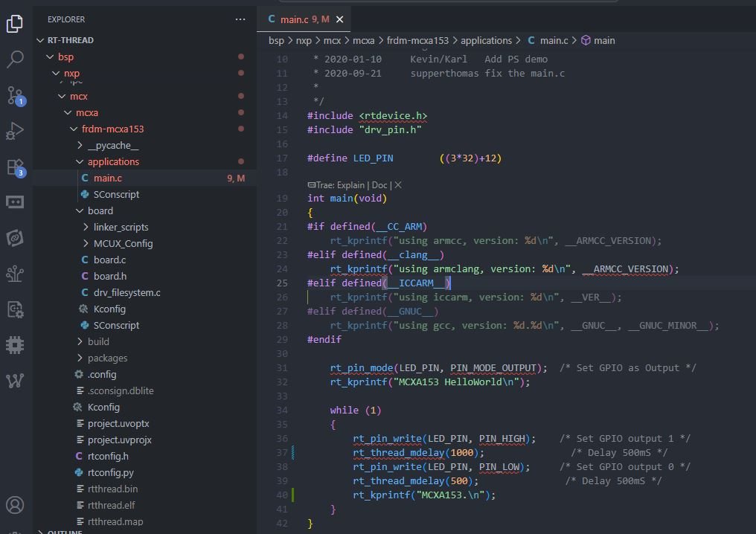Open the Remote Explorer monitor icon
Screen dimensions: 756x534
tap(15, 202)
